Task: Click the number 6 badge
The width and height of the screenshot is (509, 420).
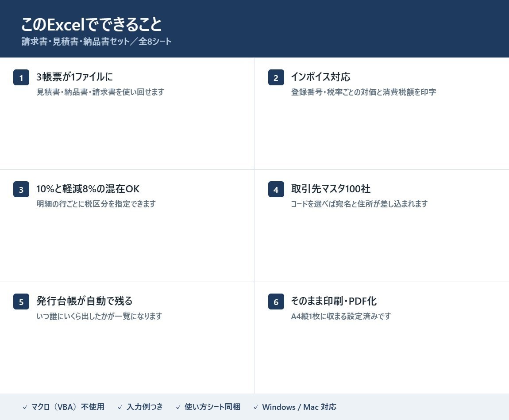Action: (x=276, y=302)
